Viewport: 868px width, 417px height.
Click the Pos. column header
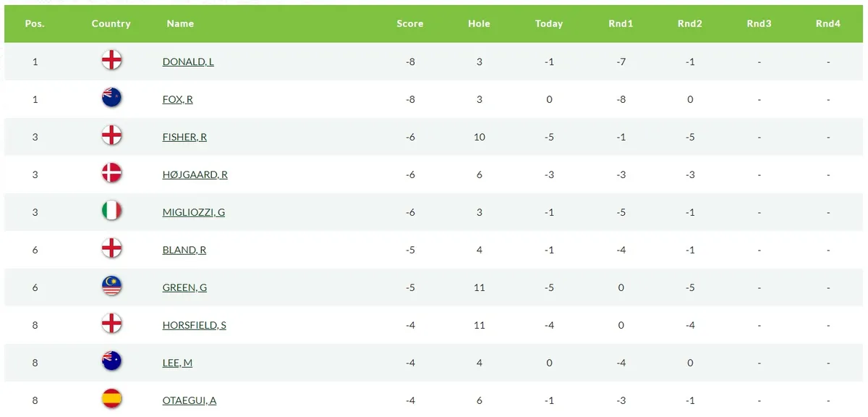pos(35,24)
